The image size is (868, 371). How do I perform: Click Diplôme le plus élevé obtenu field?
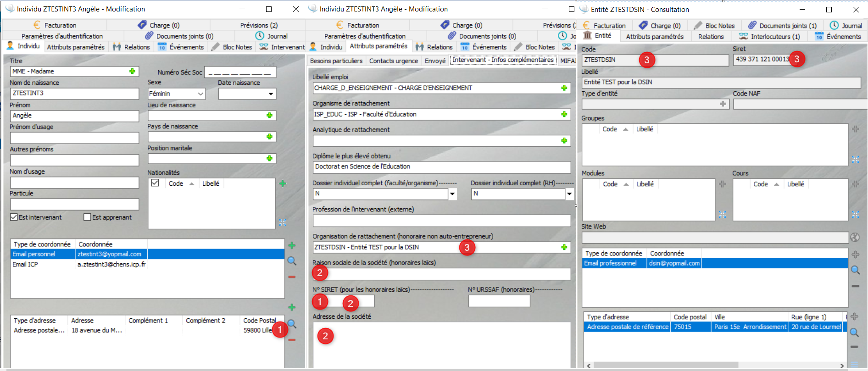pos(441,167)
